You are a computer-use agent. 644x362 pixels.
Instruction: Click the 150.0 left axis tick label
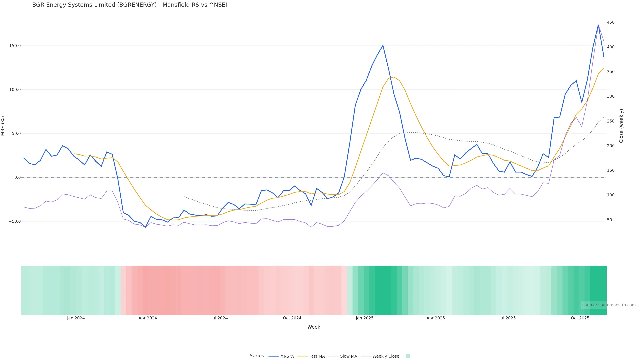pos(15,46)
